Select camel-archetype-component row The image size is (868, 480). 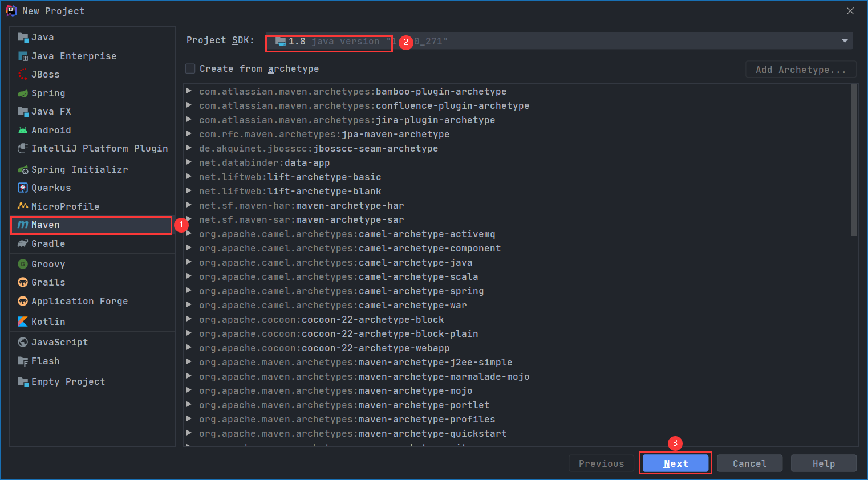click(x=518, y=249)
